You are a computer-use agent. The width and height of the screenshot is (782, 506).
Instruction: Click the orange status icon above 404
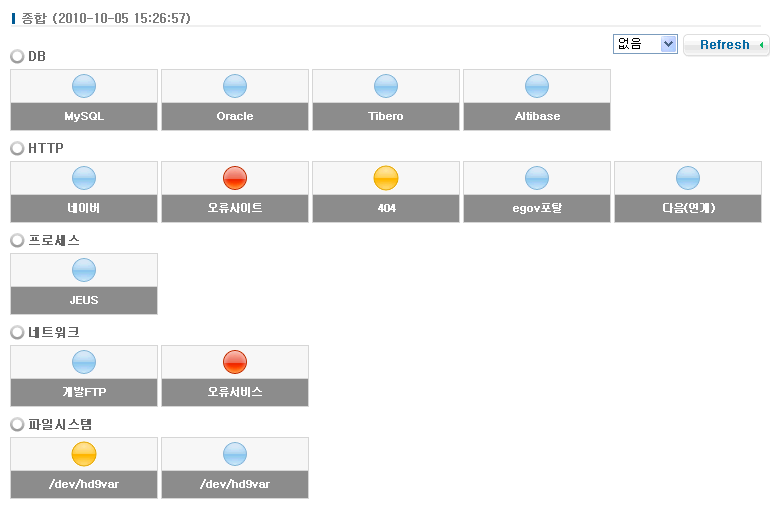point(386,178)
